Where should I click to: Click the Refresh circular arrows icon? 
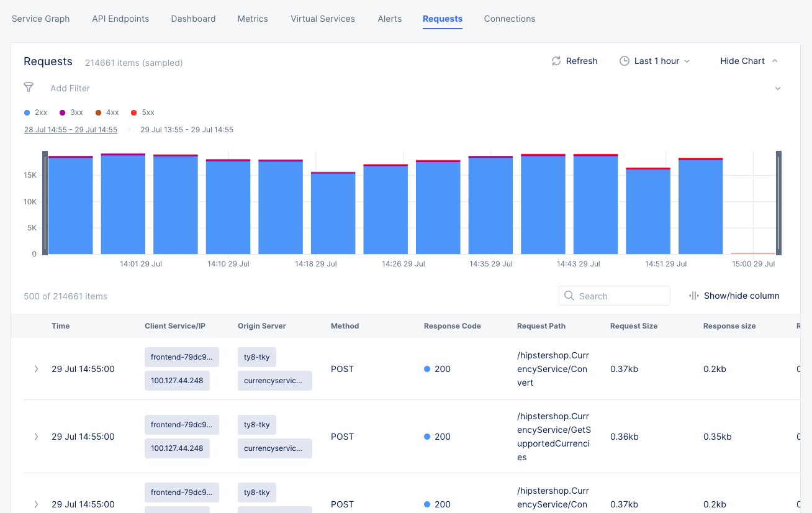[x=556, y=61]
